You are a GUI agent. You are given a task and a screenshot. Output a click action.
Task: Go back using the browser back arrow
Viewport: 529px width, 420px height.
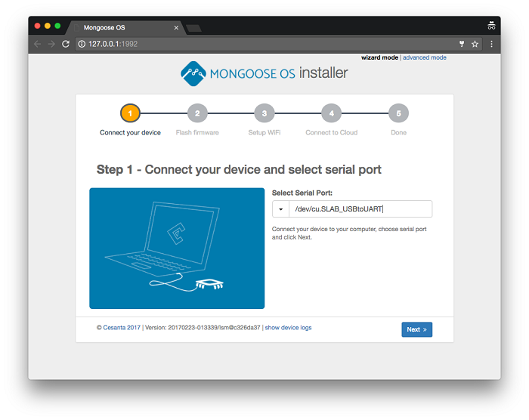[38, 44]
